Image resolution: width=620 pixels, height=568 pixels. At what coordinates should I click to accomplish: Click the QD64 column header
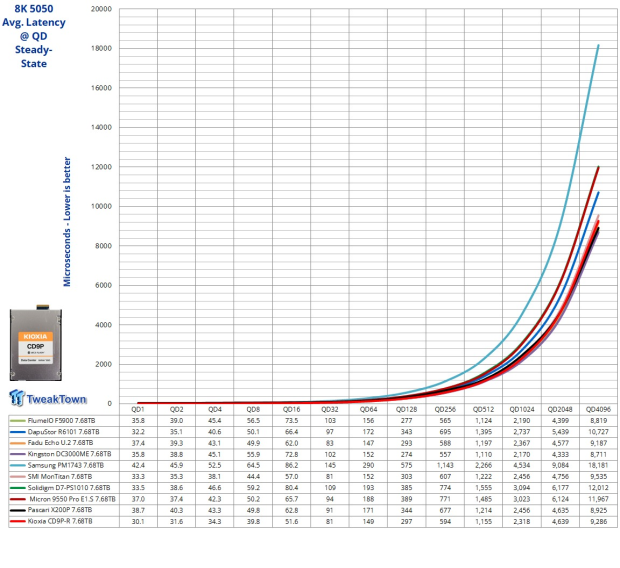point(368,410)
